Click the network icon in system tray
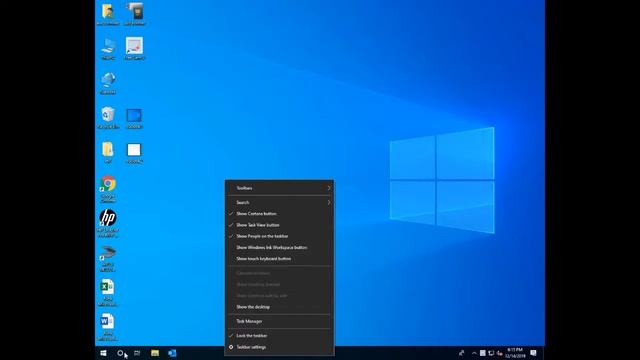Screen dimensions: 640x360 point(491,353)
